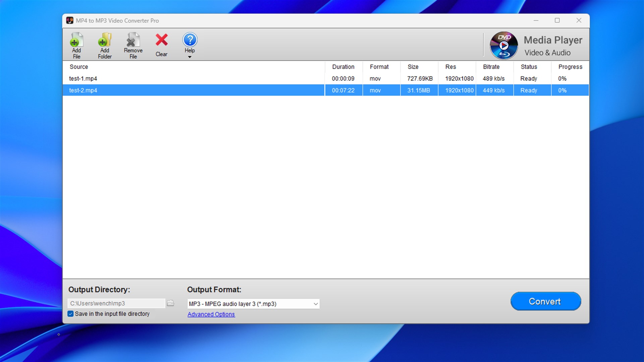Sort by Source column header
This screenshot has width=644, height=362.
(x=194, y=67)
